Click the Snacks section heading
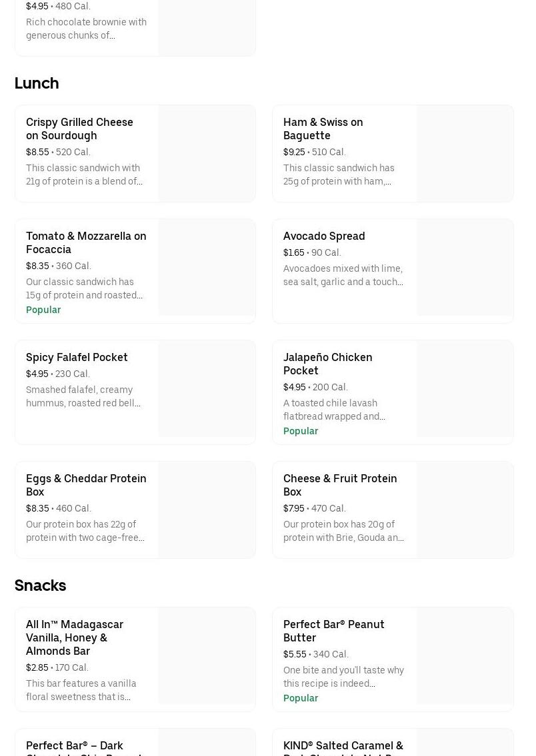The image size is (536, 756). click(40, 585)
